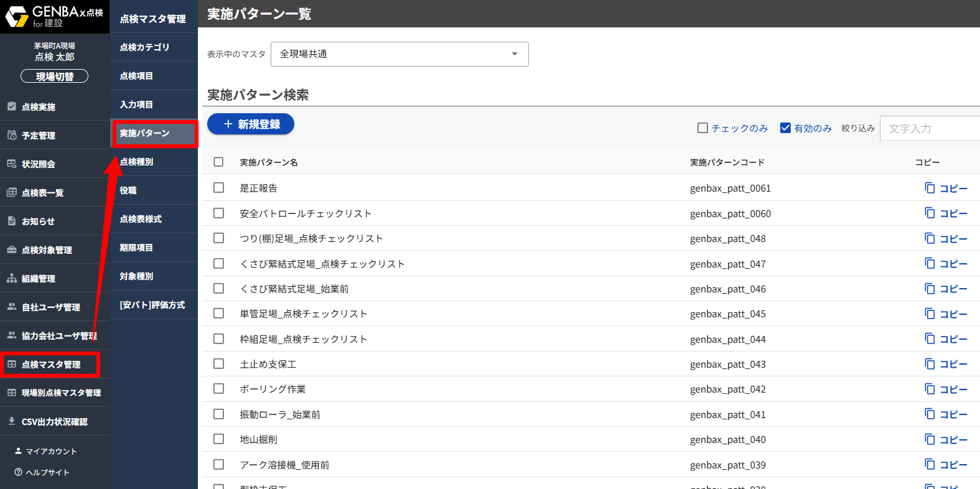The width and height of the screenshot is (980, 489).
Task: Select 点検カテゴリ in the submenu
Action: pos(144,47)
